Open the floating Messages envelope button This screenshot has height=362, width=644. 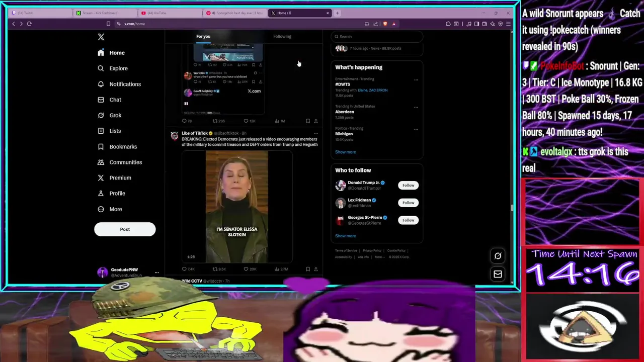point(498,274)
